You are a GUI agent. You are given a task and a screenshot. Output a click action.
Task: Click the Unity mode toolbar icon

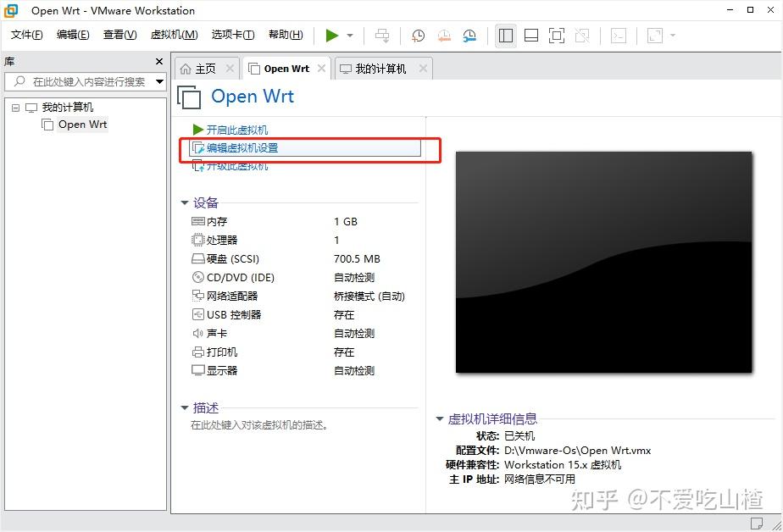tap(582, 36)
